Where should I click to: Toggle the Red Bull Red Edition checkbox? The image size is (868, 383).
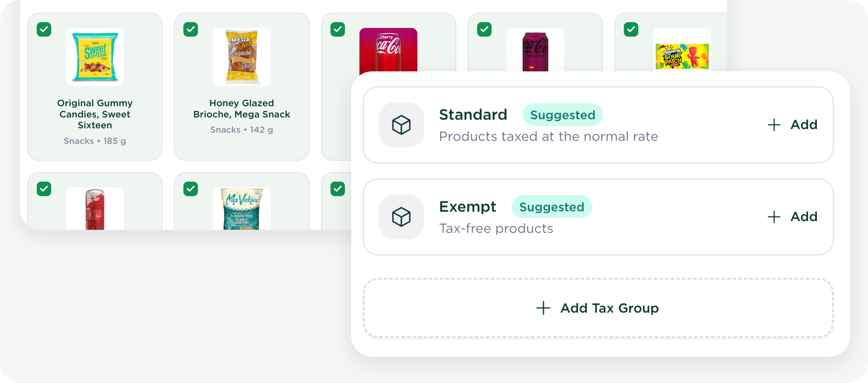coord(44,189)
